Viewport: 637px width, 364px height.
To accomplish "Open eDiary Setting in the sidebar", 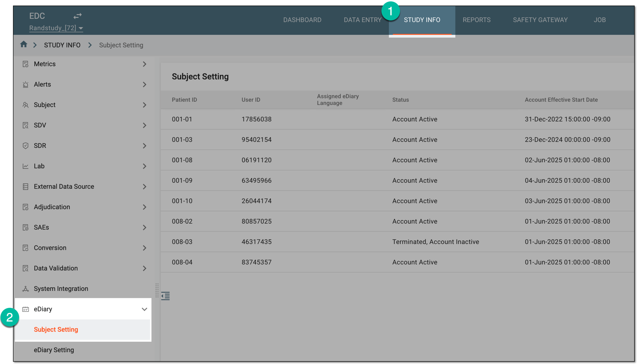I will (54, 350).
